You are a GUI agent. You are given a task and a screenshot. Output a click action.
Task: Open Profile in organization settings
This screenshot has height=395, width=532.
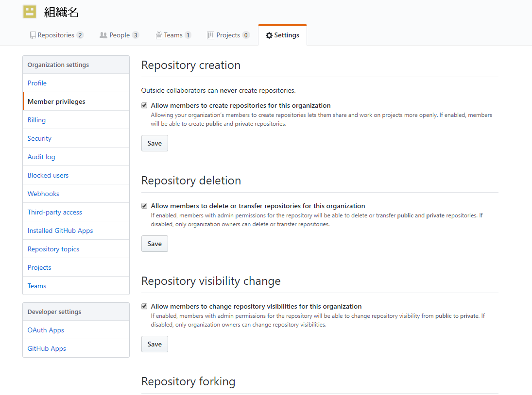[x=37, y=83]
